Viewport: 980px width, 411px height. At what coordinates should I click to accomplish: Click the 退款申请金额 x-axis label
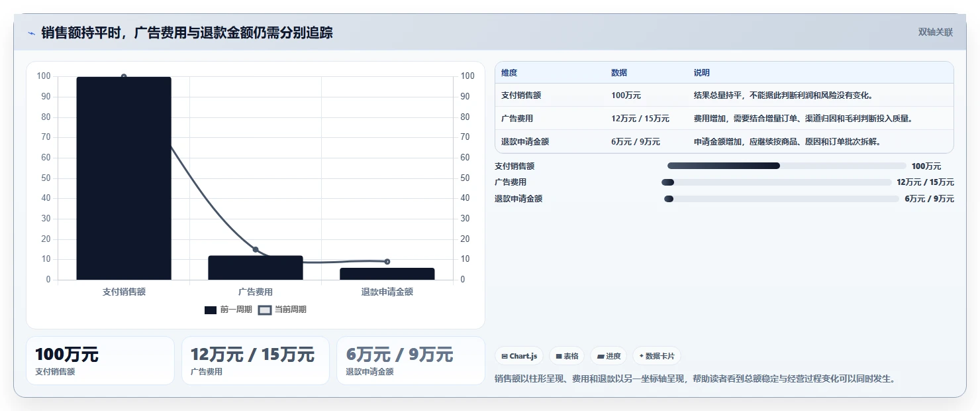[387, 292]
